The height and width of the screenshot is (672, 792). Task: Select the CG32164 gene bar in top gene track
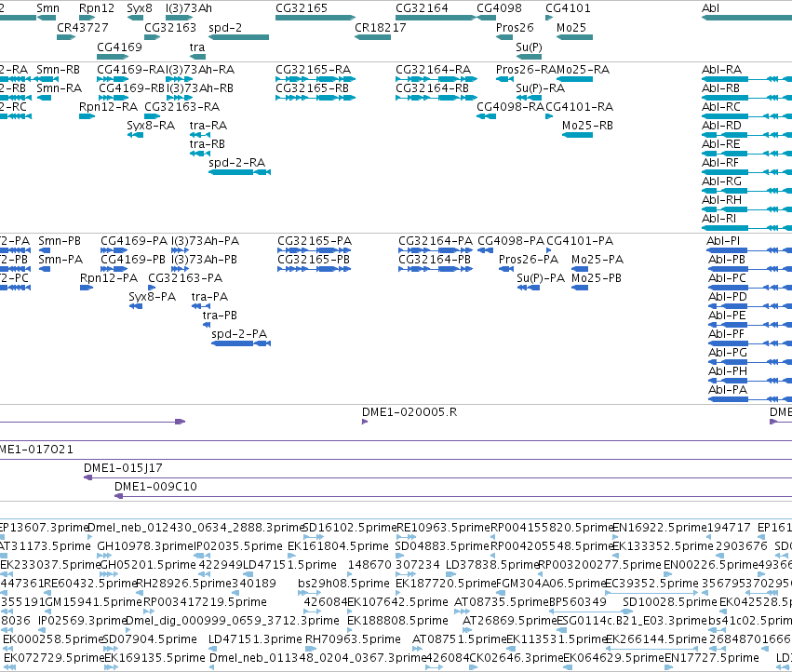pyautogui.click(x=436, y=18)
